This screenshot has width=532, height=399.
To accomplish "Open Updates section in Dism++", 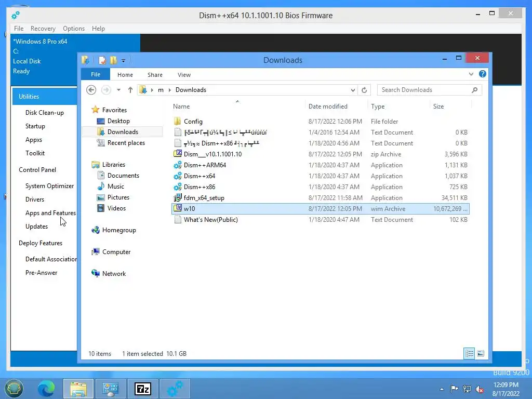I will pyautogui.click(x=37, y=227).
